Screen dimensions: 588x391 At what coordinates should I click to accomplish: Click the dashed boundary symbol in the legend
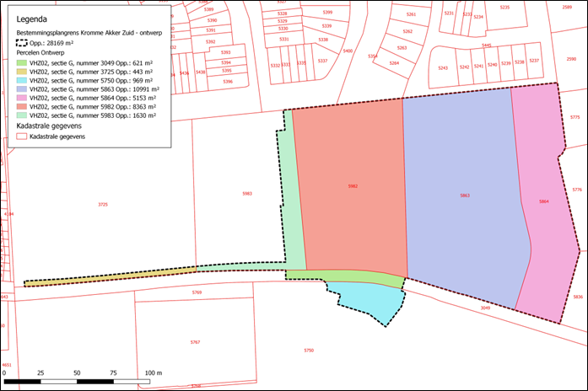(x=22, y=40)
